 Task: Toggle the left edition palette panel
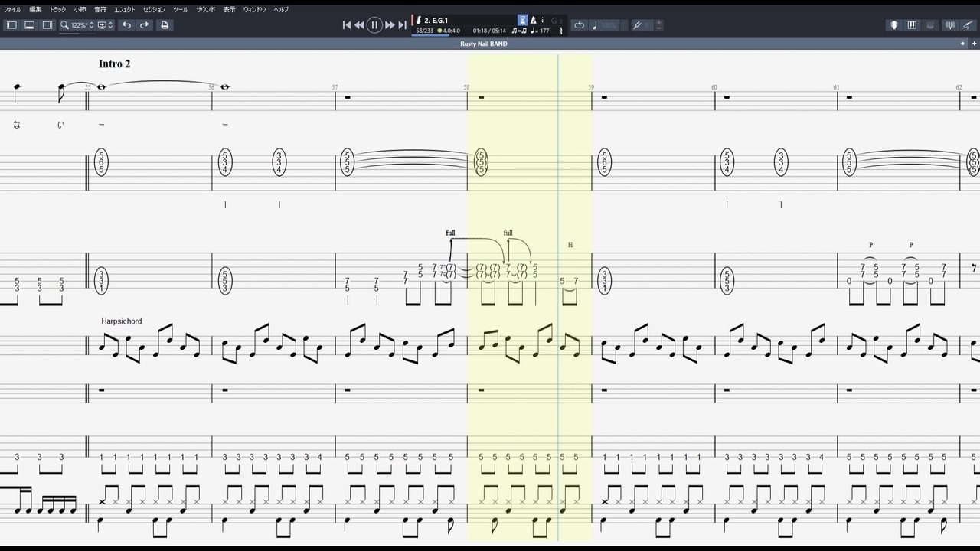coord(11,25)
